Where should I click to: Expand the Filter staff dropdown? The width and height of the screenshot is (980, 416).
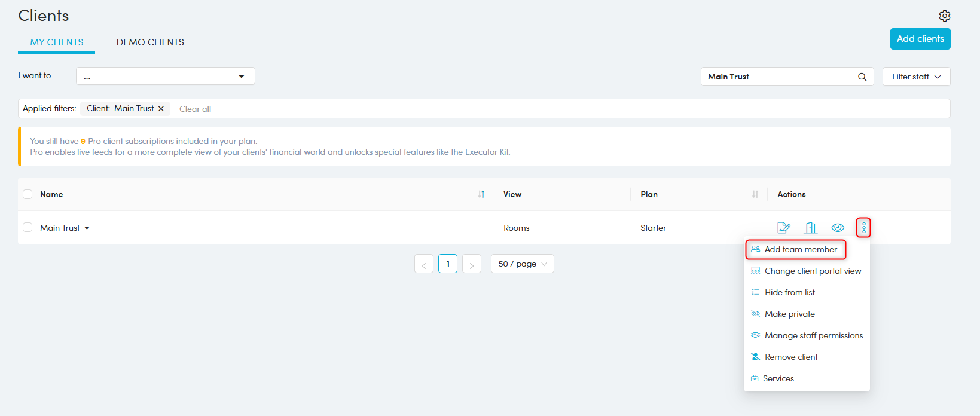916,77
